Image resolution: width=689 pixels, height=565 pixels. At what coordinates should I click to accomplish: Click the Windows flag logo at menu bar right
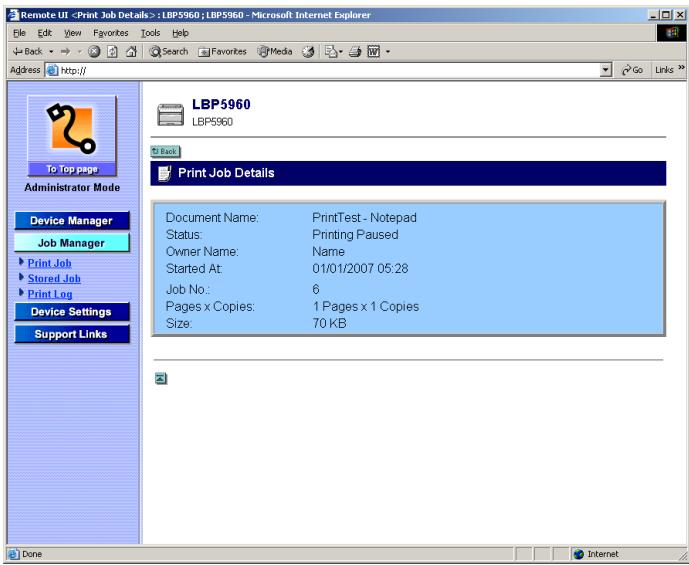click(672, 33)
